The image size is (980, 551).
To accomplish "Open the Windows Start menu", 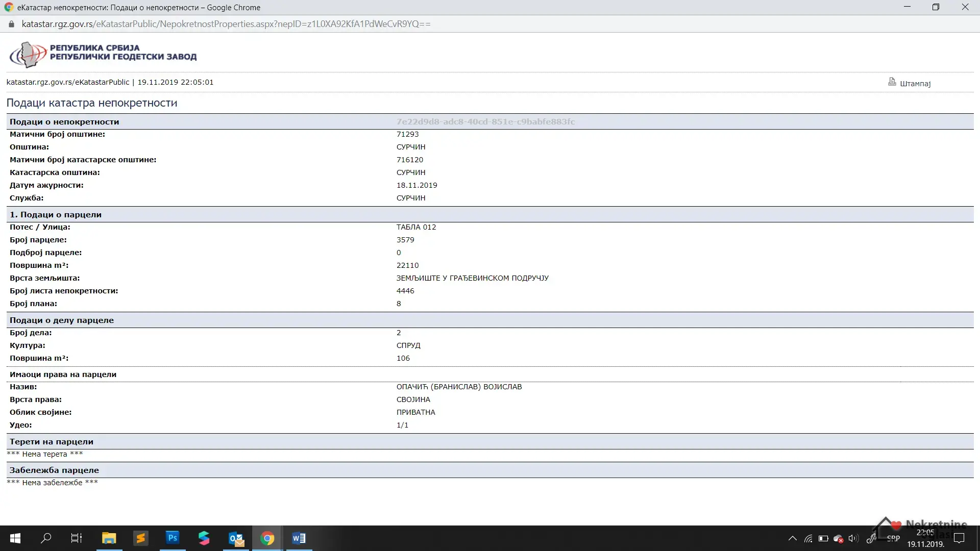I will pyautogui.click(x=15, y=538).
